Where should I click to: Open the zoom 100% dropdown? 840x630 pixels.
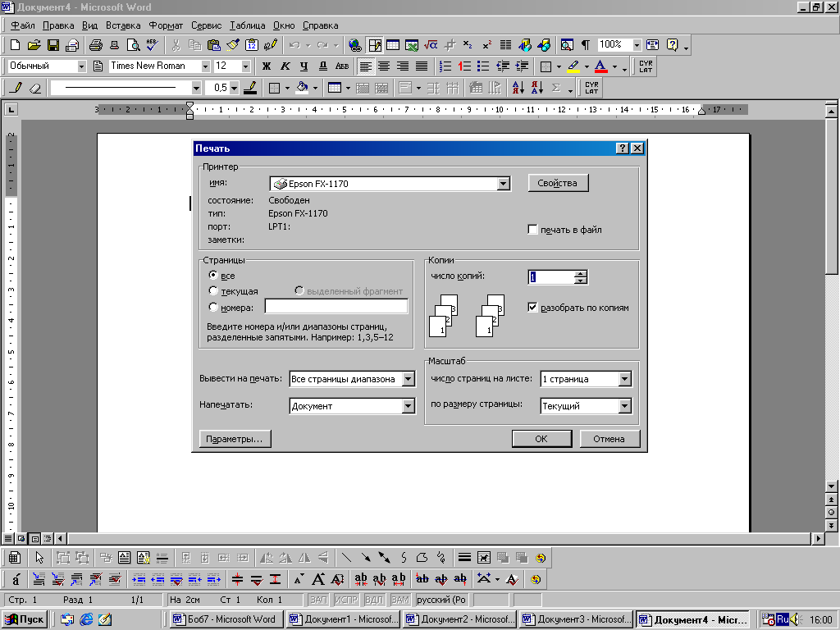[637, 45]
